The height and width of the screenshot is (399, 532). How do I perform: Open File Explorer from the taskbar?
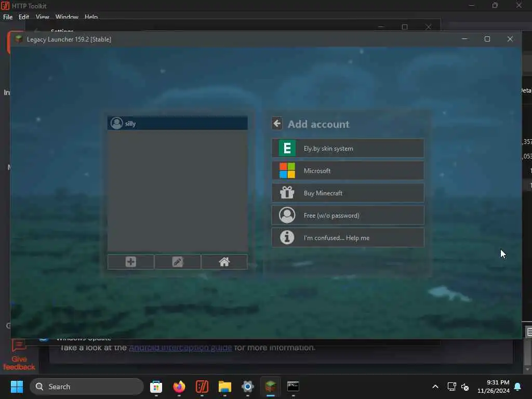tap(224, 387)
